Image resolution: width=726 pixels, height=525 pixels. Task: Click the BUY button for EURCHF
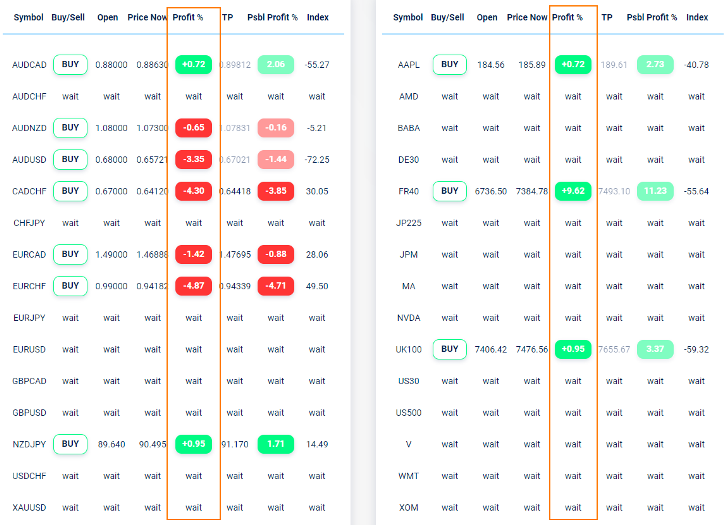coord(70,286)
